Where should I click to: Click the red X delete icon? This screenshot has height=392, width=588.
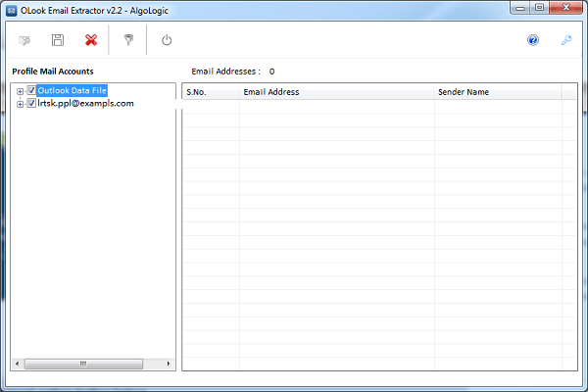(x=91, y=40)
